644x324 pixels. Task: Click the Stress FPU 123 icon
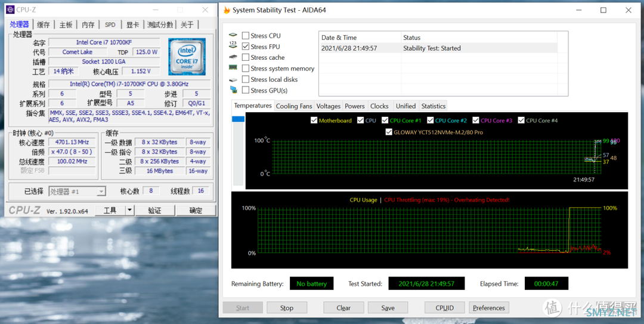coord(233,47)
